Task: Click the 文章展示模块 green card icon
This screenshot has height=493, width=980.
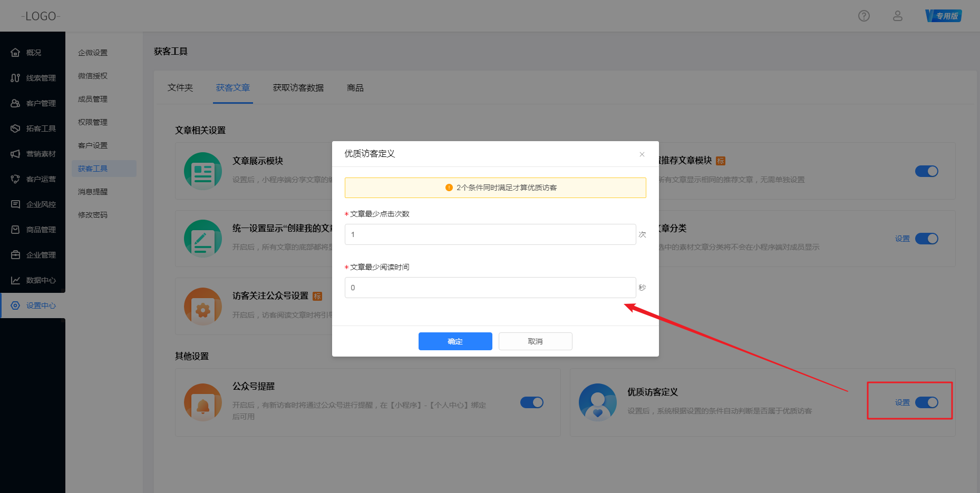Action: tap(203, 171)
